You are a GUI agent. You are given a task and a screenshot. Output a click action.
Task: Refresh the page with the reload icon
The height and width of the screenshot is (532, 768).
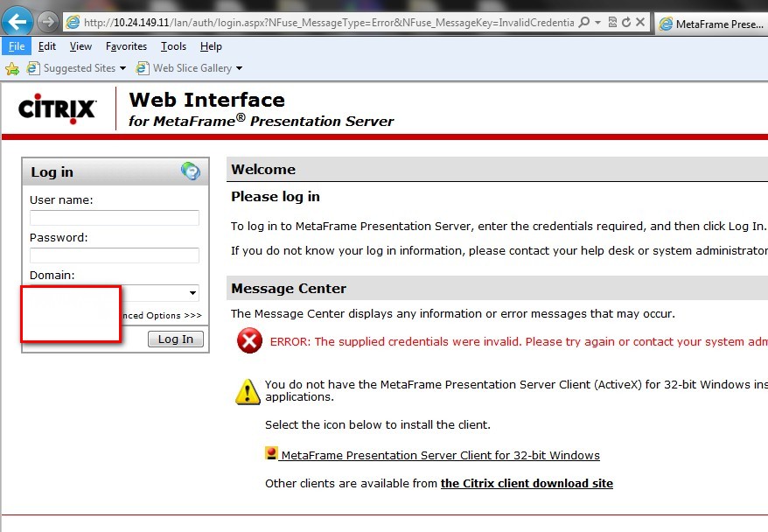[x=626, y=22]
